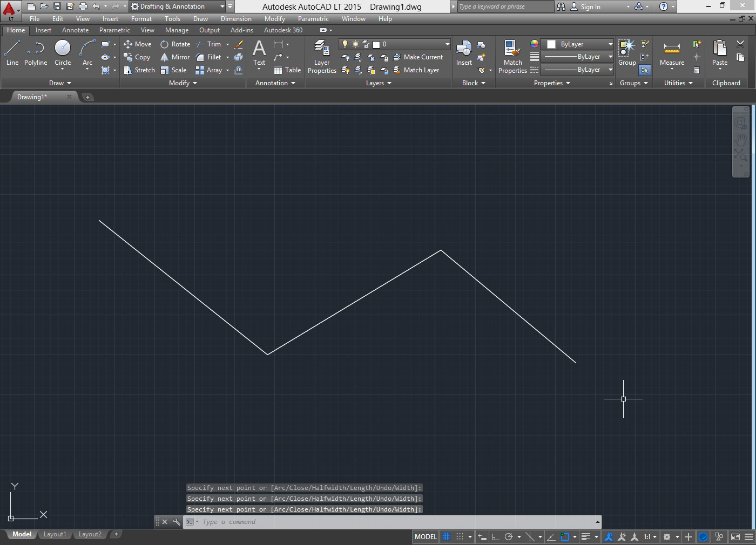
Task: Select the Match Properties tool
Action: 511,56
